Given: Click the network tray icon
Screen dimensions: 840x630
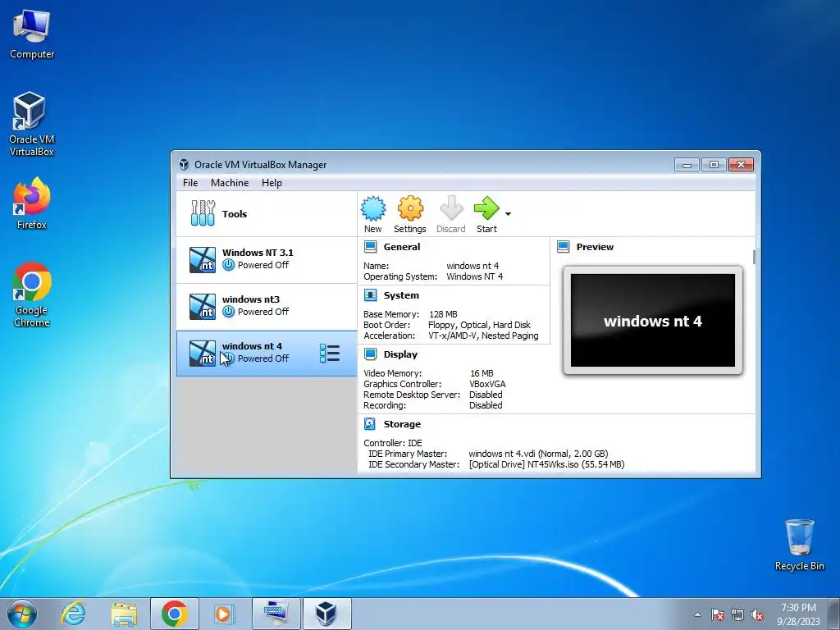Looking at the screenshot, I should [737, 614].
